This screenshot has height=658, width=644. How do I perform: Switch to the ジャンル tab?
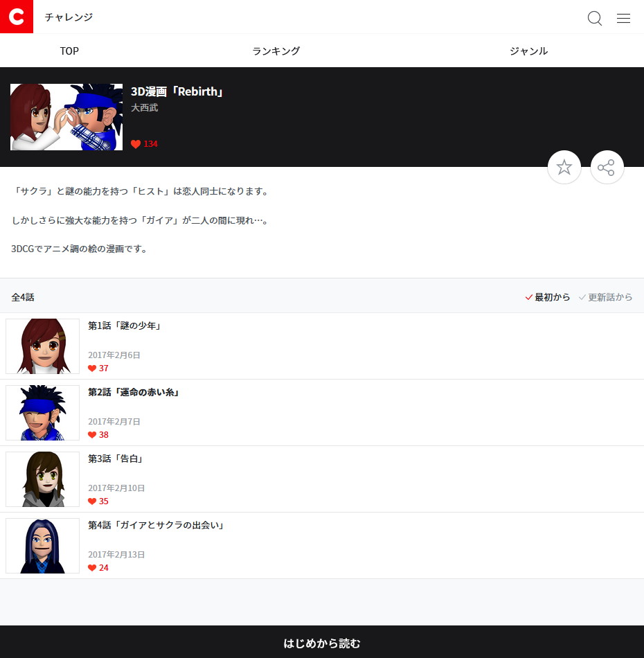point(528,51)
